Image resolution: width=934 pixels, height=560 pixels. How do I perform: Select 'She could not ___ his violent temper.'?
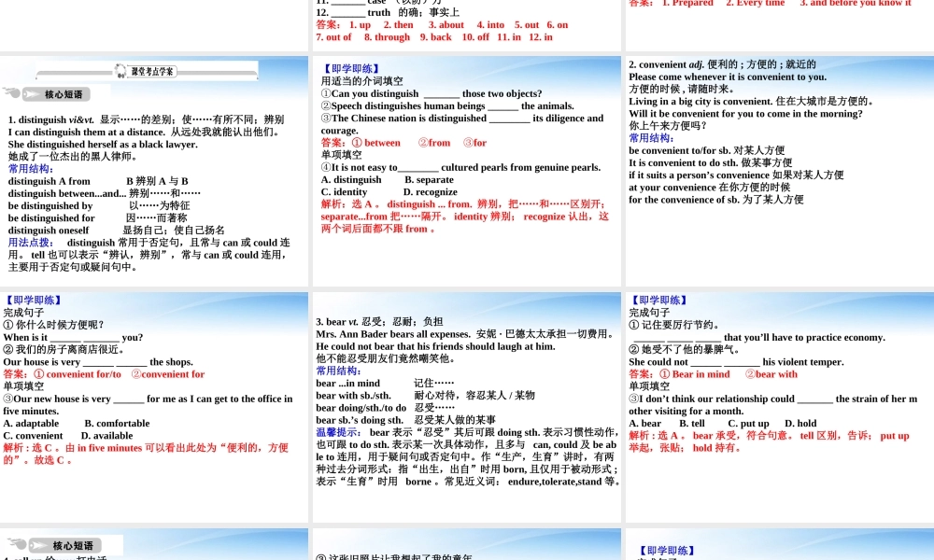tap(736, 362)
